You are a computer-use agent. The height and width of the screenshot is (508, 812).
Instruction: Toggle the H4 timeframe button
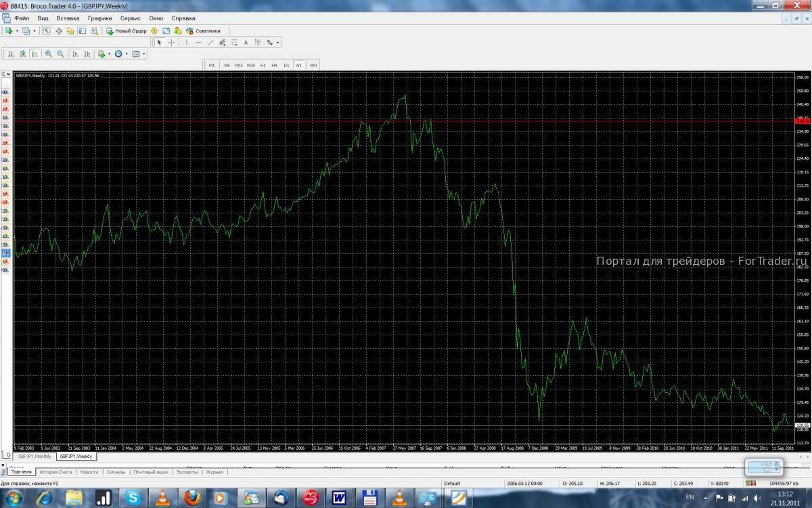tap(274, 65)
